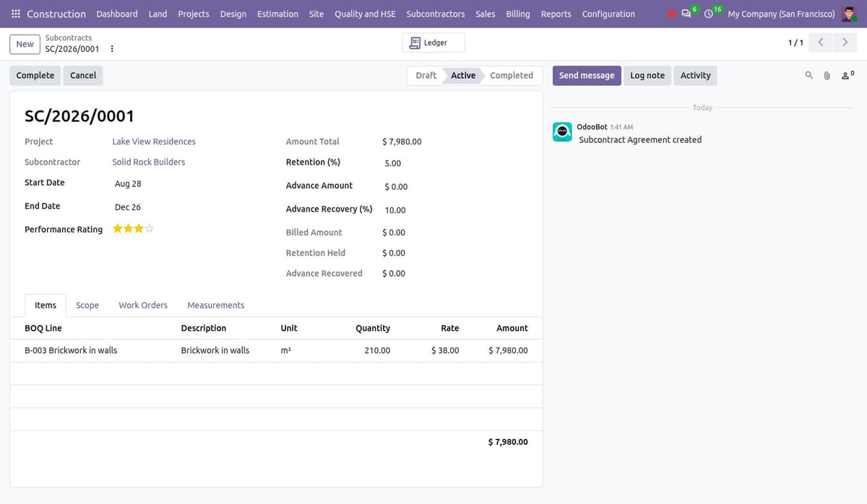Click Send message in the chatter
The image size is (867, 504).
(587, 75)
